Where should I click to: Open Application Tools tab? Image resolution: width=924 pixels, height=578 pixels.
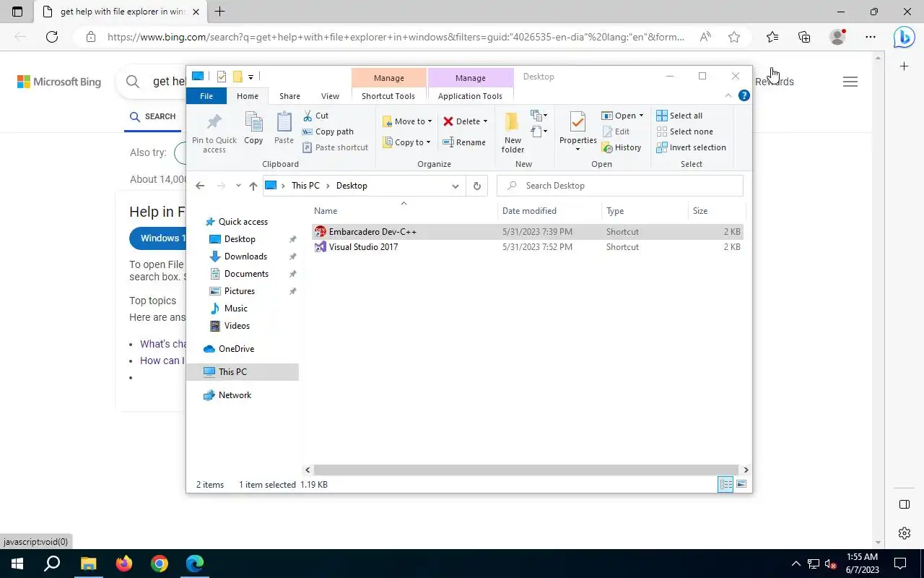pyautogui.click(x=470, y=96)
